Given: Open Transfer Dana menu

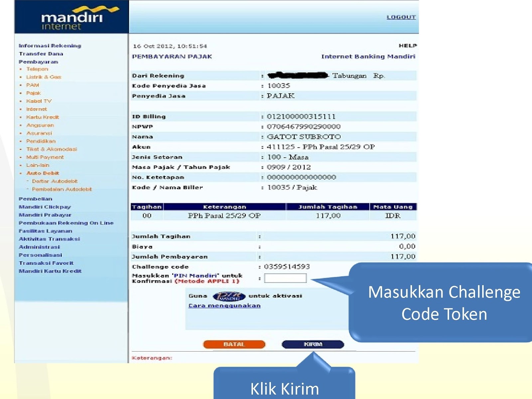Looking at the screenshot, I should coord(41,54).
